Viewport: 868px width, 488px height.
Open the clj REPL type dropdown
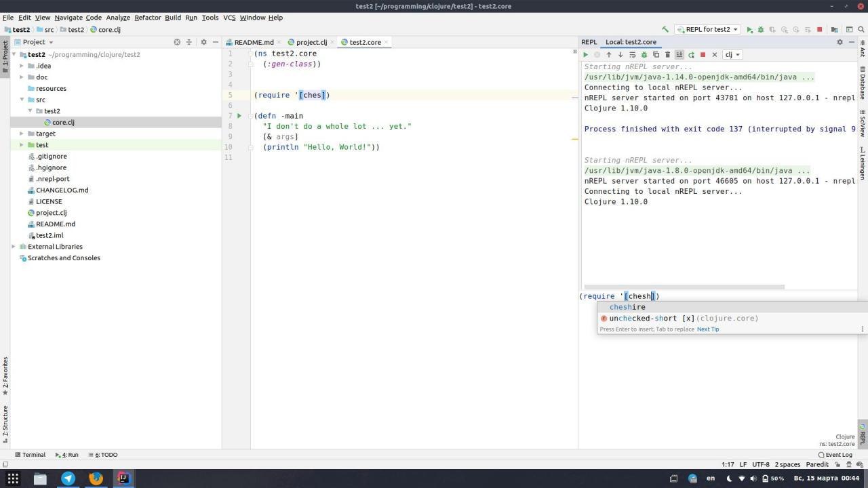click(x=732, y=55)
